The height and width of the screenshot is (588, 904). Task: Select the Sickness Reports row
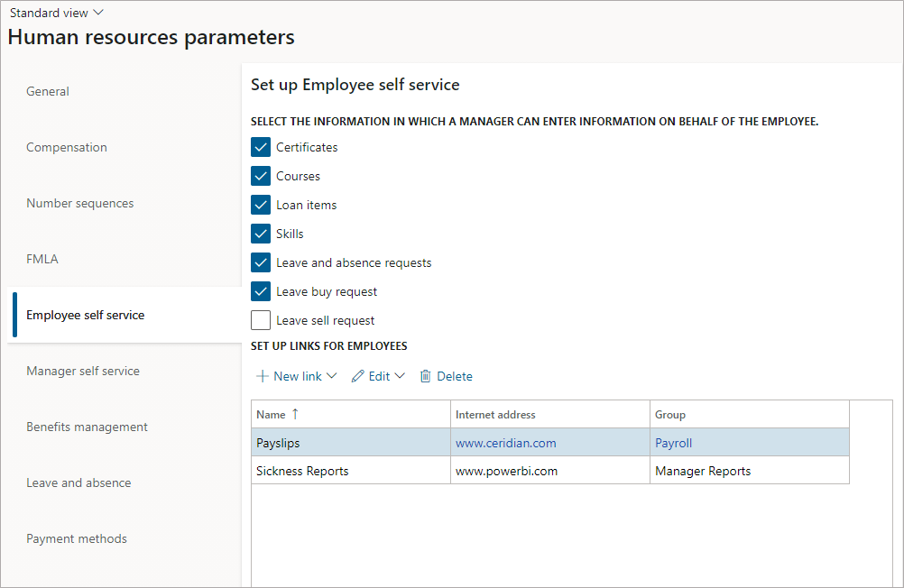pos(302,471)
